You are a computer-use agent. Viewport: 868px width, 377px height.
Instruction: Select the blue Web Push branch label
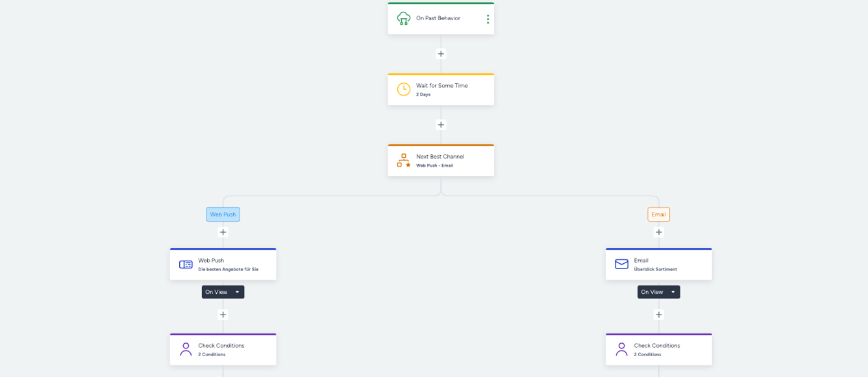(x=223, y=214)
